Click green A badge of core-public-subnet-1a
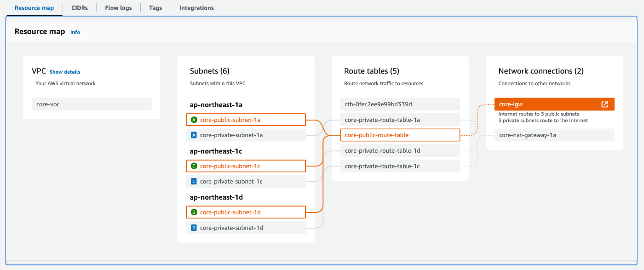The height and width of the screenshot is (270, 644). [x=194, y=120]
